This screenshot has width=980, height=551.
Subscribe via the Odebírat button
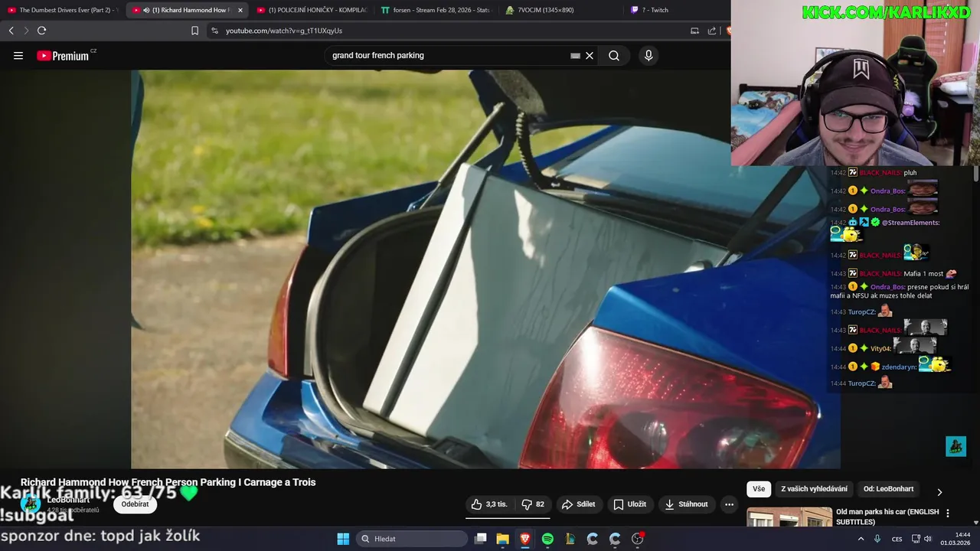point(135,504)
